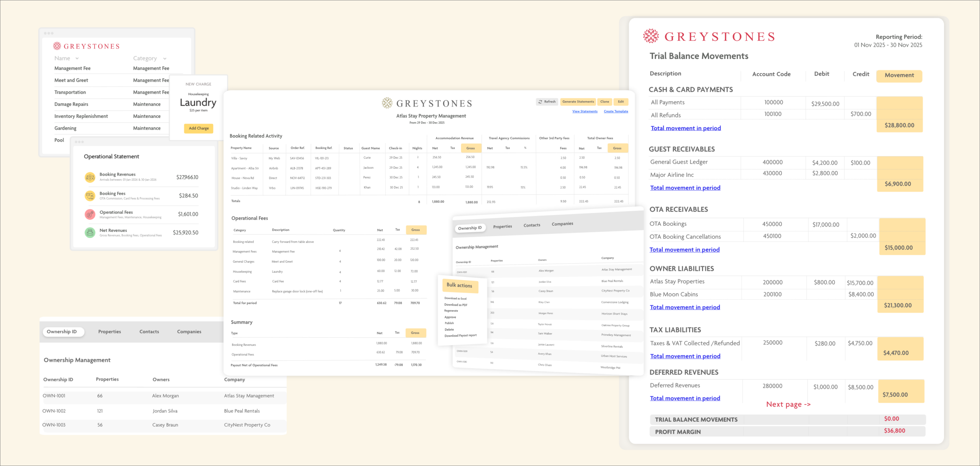Click the gold Greystones logo in the statement header

pyautogui.click(x=387, y=103)
